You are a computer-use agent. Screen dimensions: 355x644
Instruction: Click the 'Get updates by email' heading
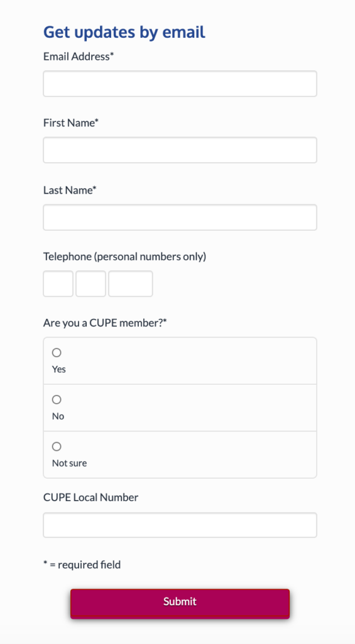pyautogui.click(x=124, y=32)
